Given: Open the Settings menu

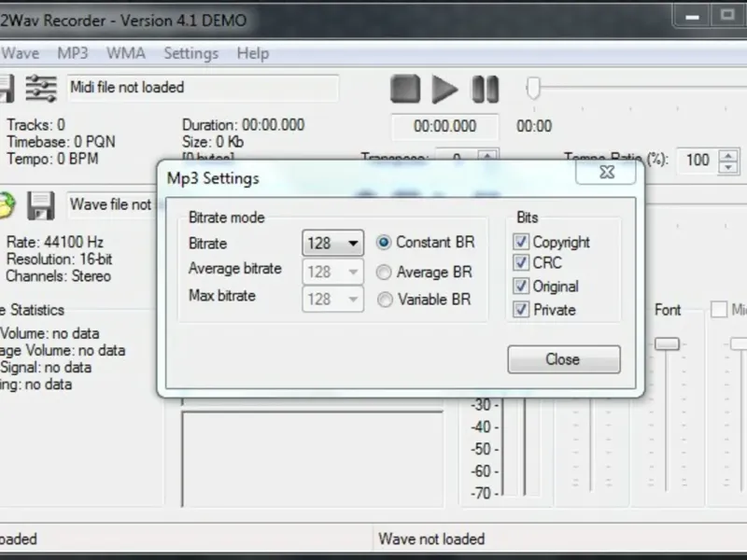Looking at the screenshot, I should pos(191,53).
